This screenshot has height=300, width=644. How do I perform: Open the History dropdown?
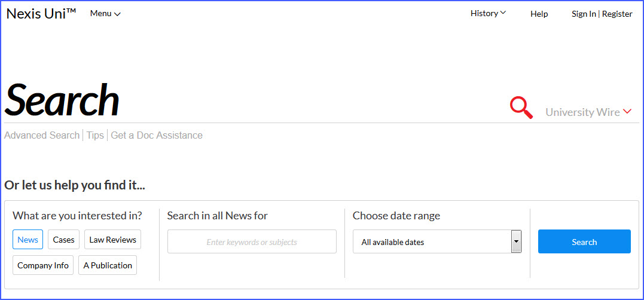[489, 13]
